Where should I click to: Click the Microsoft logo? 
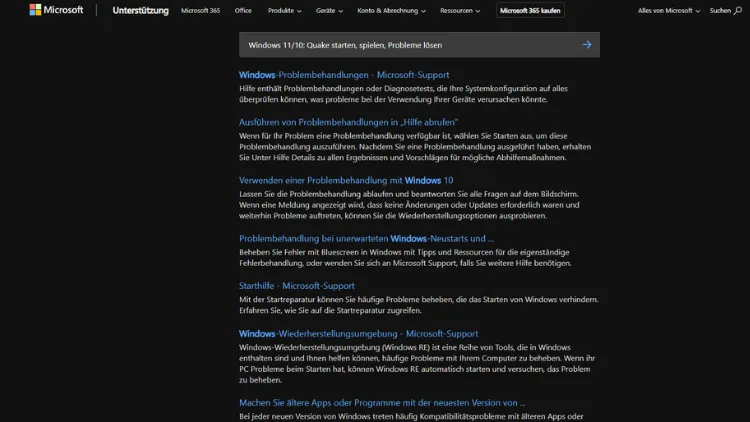click(x=56, y=10)
